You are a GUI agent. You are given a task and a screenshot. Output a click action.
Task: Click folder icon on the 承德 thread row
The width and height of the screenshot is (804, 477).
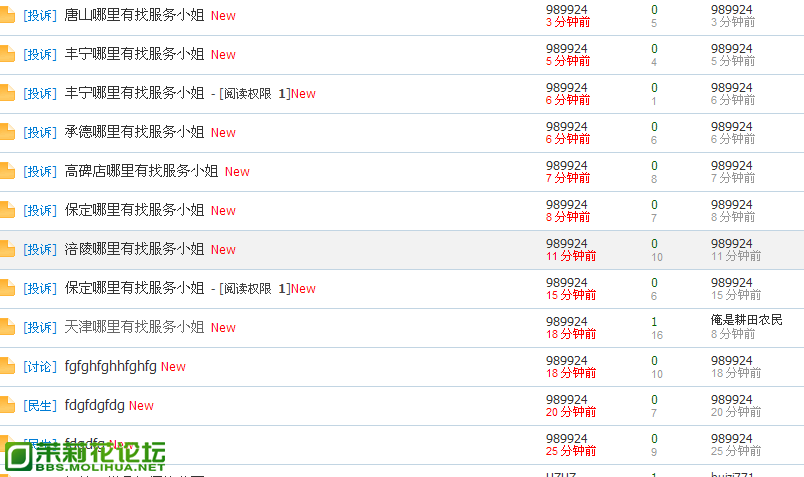pos(7,132)
